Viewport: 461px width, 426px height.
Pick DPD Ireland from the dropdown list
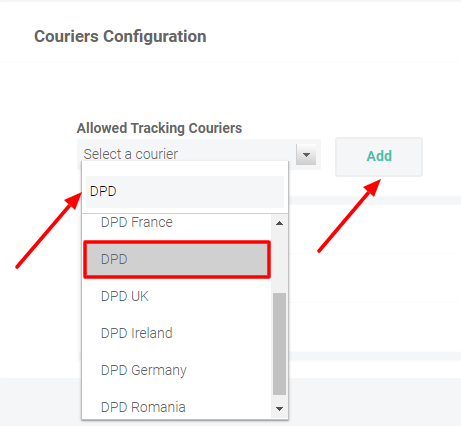pos(177,333)
